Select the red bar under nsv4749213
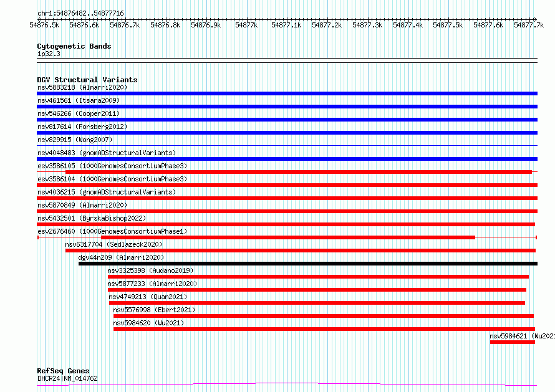 [x=317, y=303]
